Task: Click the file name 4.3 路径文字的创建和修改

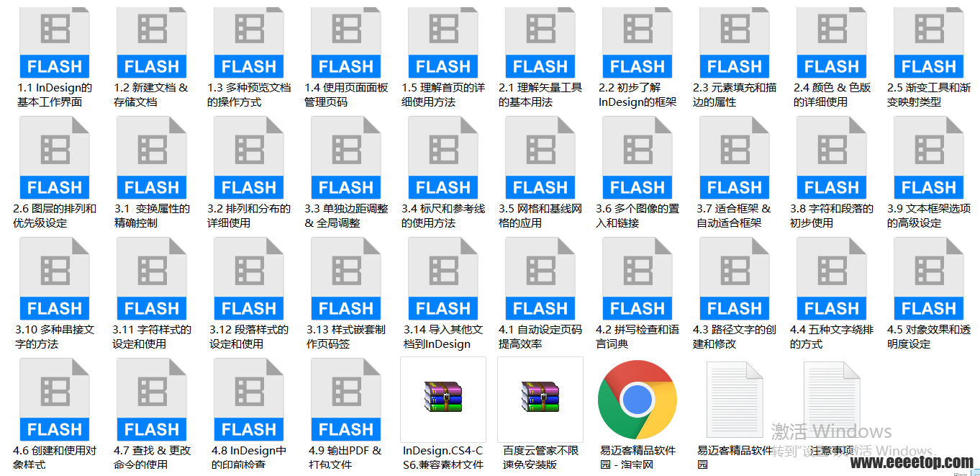Action: pyautogui.click(x=735, y=336)
